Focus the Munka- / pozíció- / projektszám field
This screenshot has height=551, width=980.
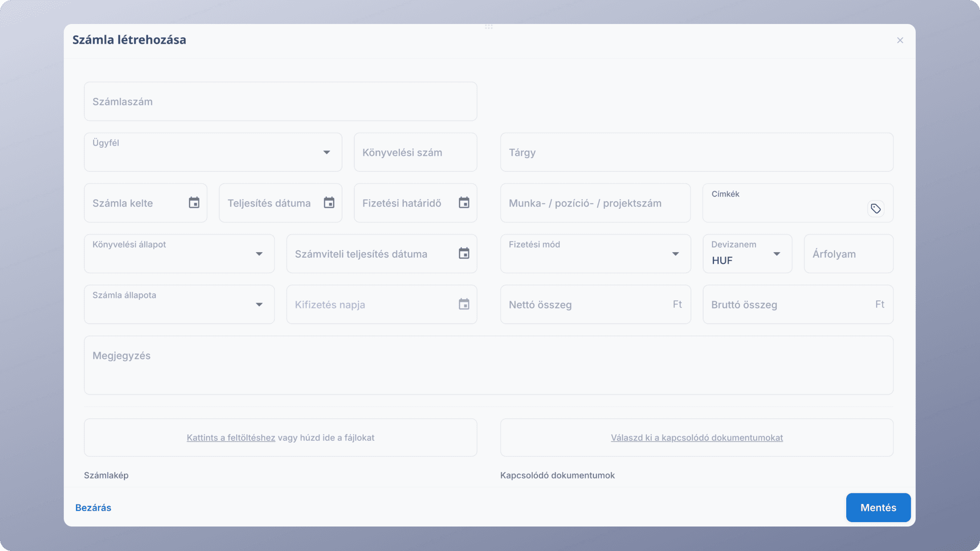pyautogui.click(x=595, y=203)
